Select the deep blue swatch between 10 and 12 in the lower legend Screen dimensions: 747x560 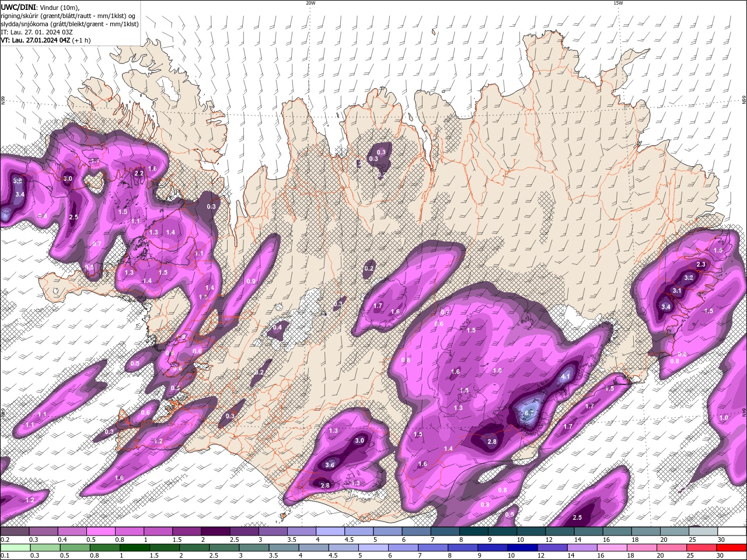coord(522,548)
